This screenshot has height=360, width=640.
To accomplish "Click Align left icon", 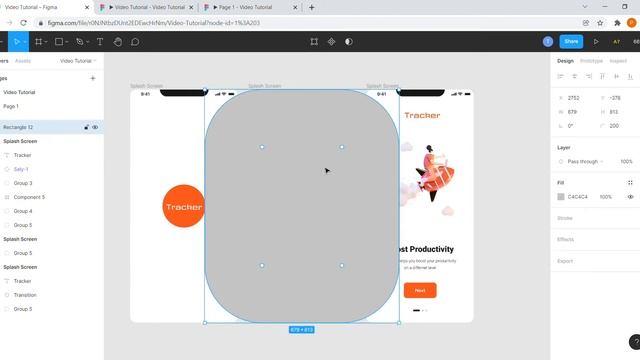I will pyautogui.click(x=560, y=76).
